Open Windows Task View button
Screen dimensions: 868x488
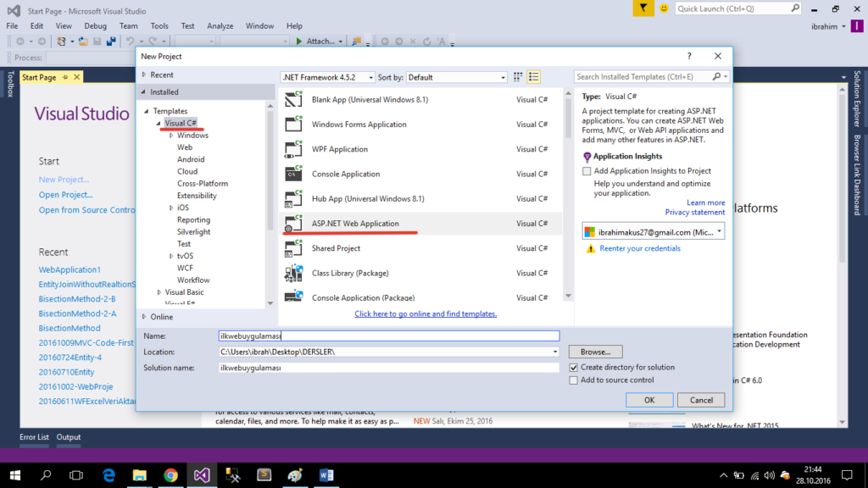[76, 475]
